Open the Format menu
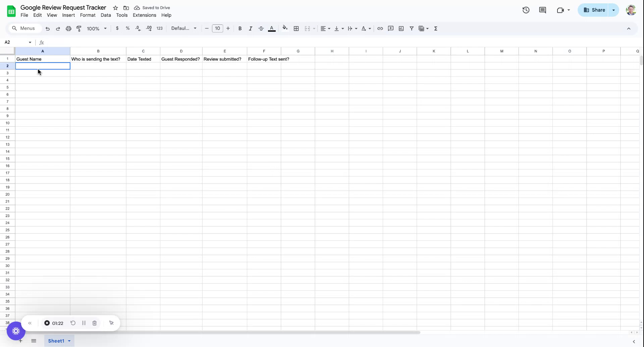Screen dimensions: 644x347 tap(88, 15)
